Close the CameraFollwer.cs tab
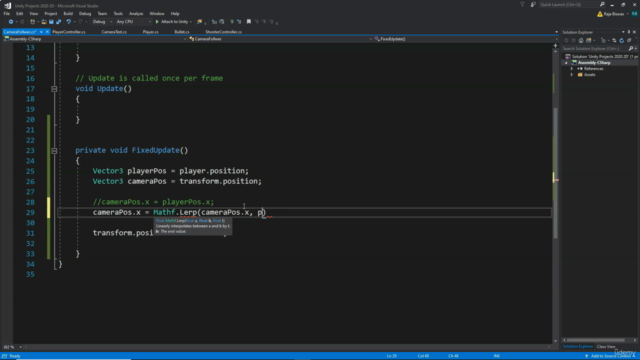This screenshot has width=640, height=360. click(47, 32)
